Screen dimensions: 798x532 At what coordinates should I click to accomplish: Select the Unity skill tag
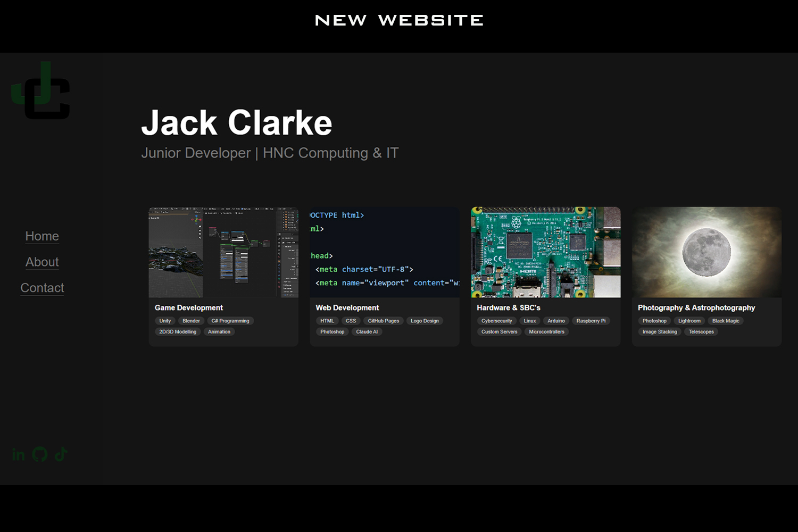pyautogui.click(x=164, y=321)
